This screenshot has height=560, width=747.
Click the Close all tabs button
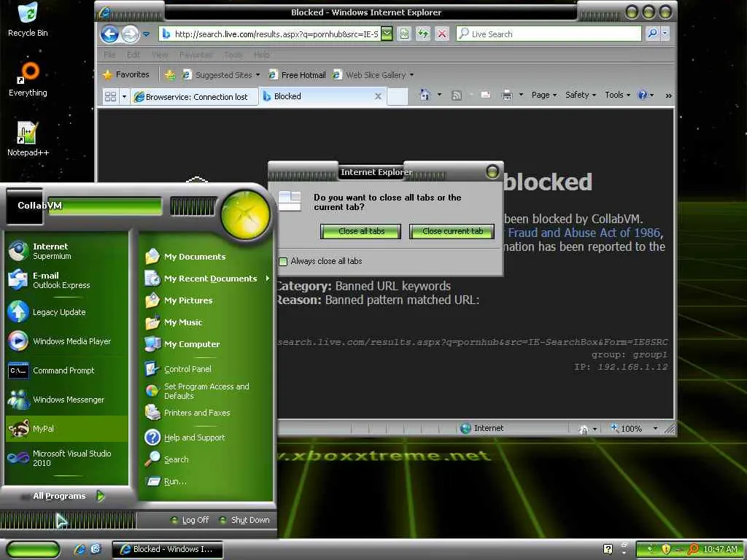(x=361, y=231)
